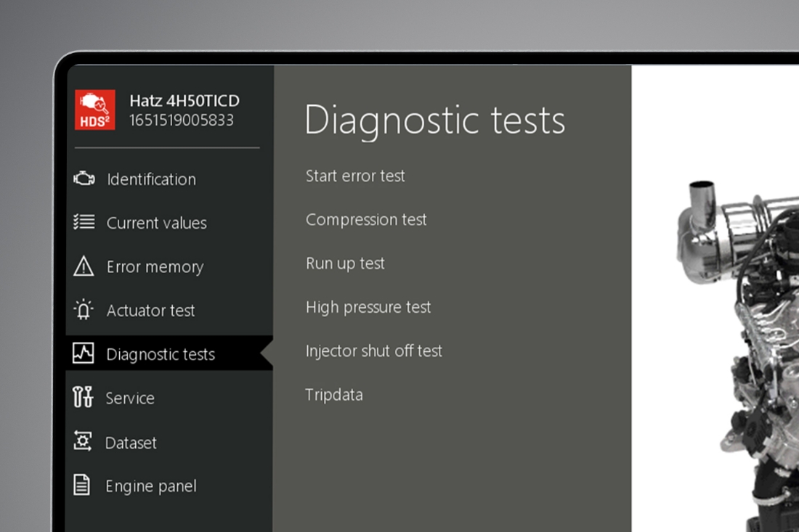This screenshot has width=799, height=532.
Task: Select the Current values list icon
Action: pyautogui.click(x=85, y=223)
